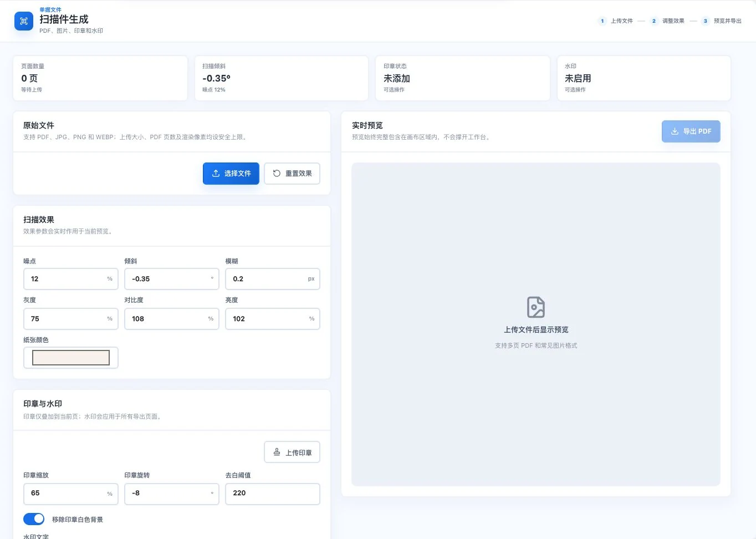
Task: Click the 导出 PDF export button
Action: click(691, 131)
